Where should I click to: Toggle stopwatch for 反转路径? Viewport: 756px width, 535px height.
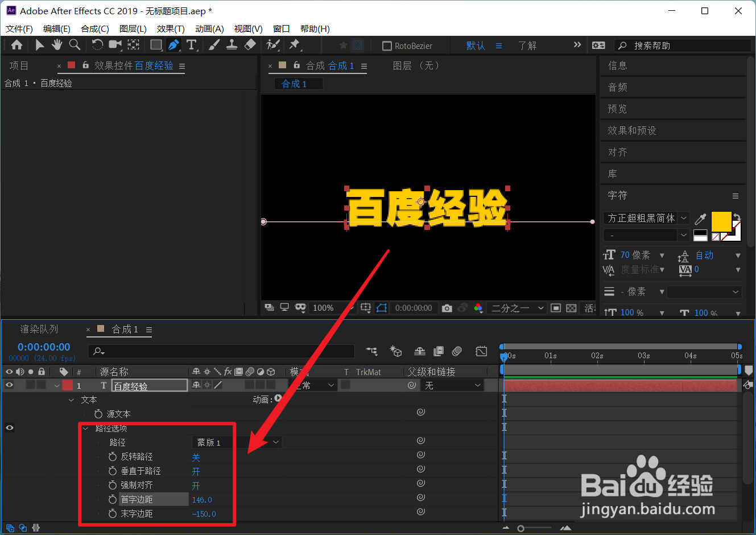pos(113,456)
